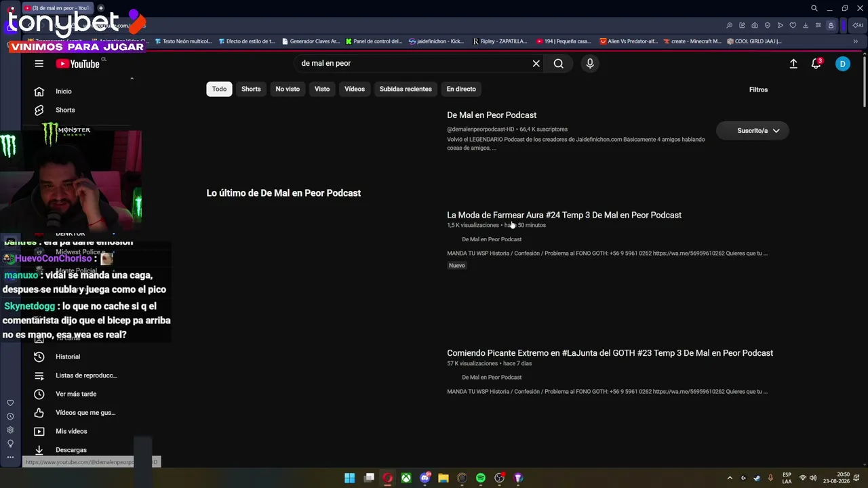868x488 pixels.
Task: Select the Todo filter chip
Action: (219, 89)
